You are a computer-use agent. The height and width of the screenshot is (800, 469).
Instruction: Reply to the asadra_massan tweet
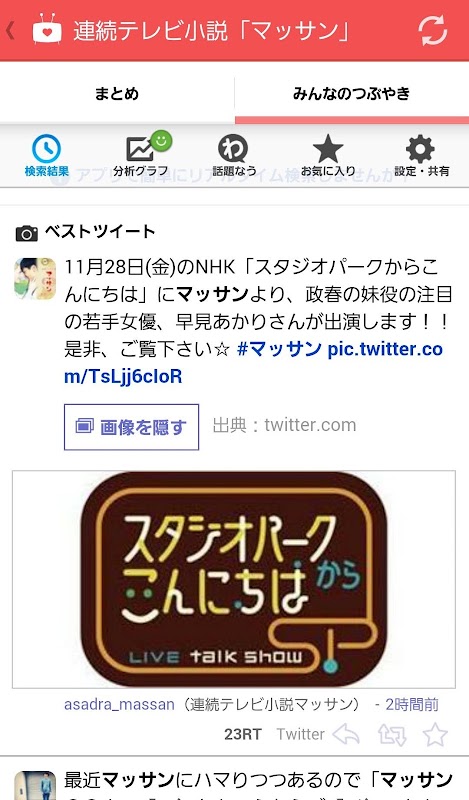345,735
